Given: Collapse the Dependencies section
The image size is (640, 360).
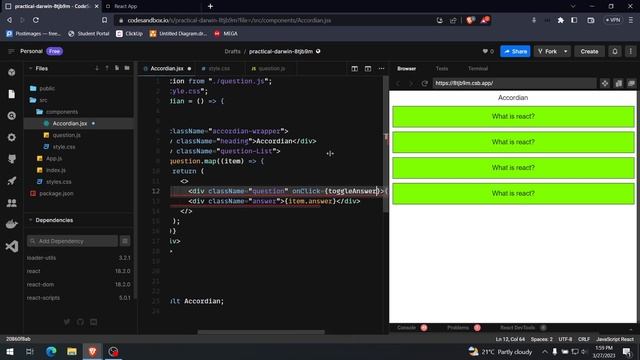Looking at the screenshot, I should 30,220.
